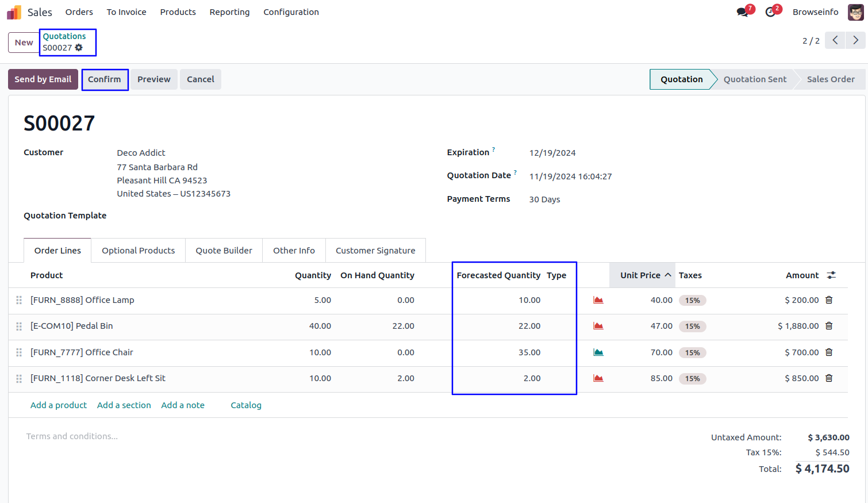Open the Customer Signature tab
868x503 pixels.
point(375,251)
